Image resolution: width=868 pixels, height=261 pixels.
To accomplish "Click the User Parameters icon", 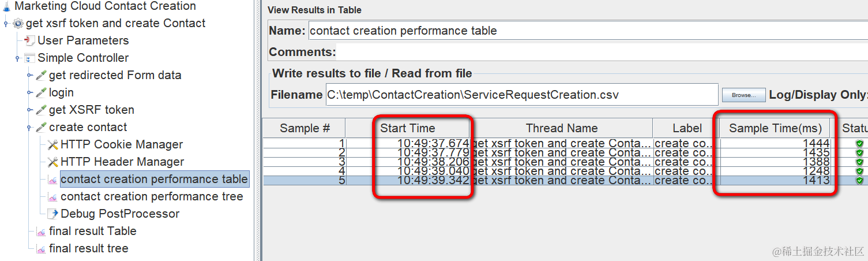I will 29,40.
